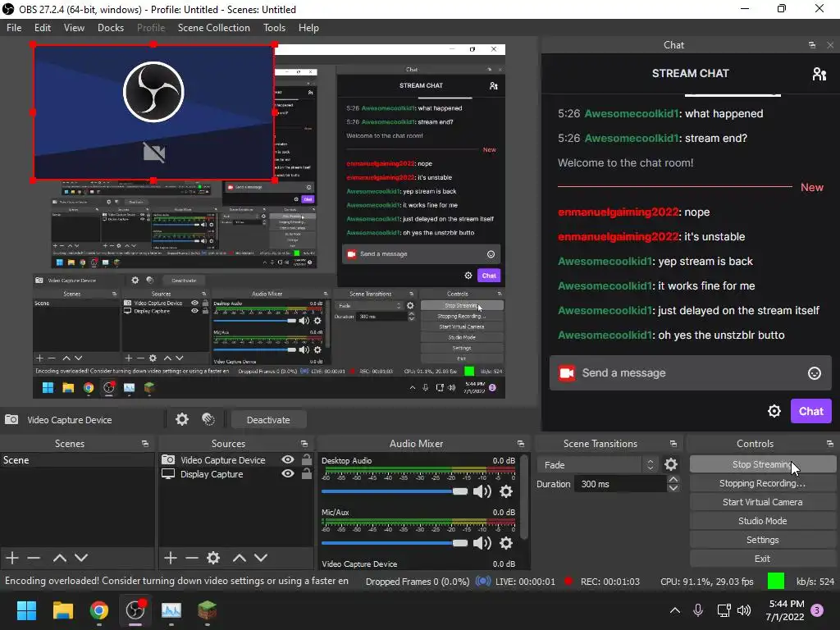Open the Tools menu
This screenshot has width=840, height=630.
[274, 28]
